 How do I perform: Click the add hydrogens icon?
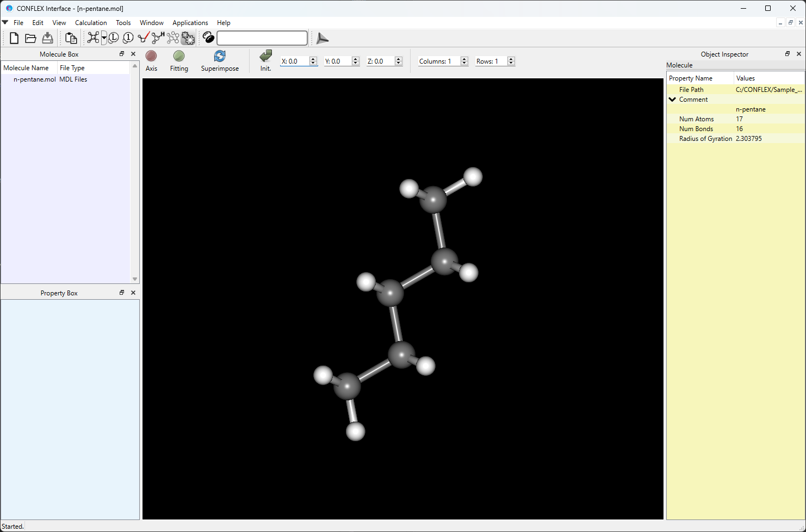[x=157, y=38]
